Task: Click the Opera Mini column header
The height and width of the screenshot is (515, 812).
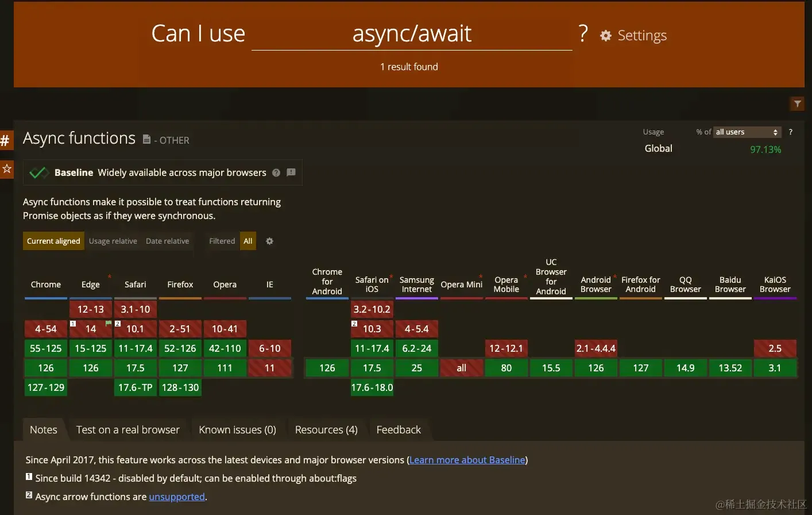Action: pos(462,285)
